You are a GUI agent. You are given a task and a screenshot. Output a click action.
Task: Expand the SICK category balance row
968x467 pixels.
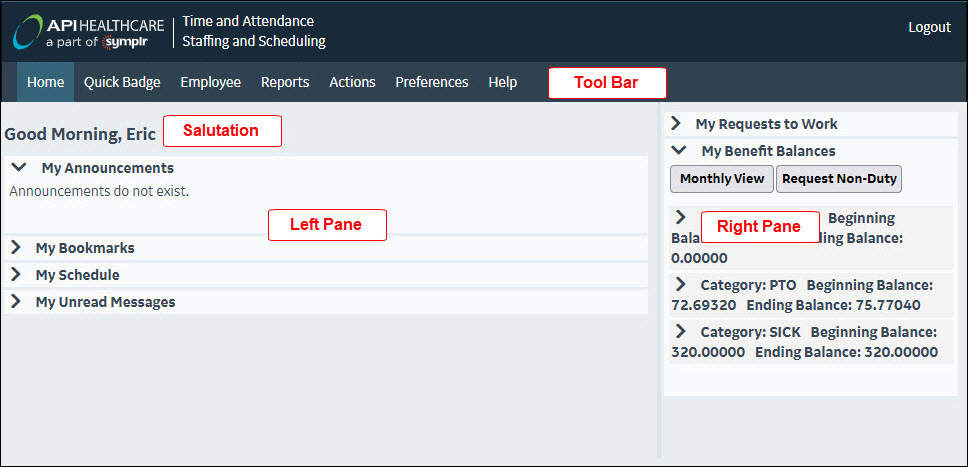681,331
